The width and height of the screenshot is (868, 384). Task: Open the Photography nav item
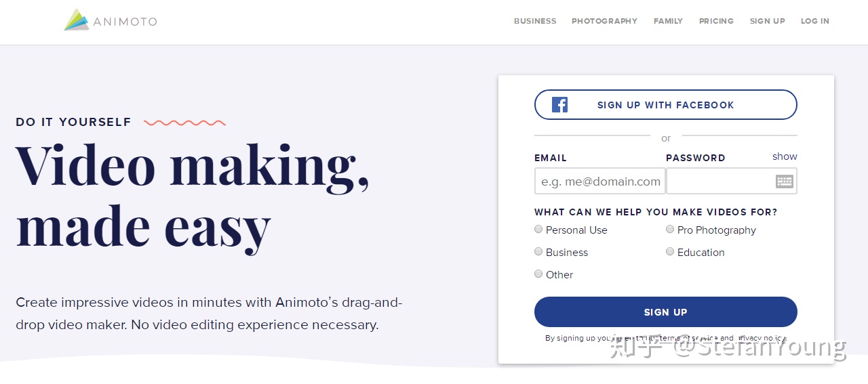tap(604, 21)
